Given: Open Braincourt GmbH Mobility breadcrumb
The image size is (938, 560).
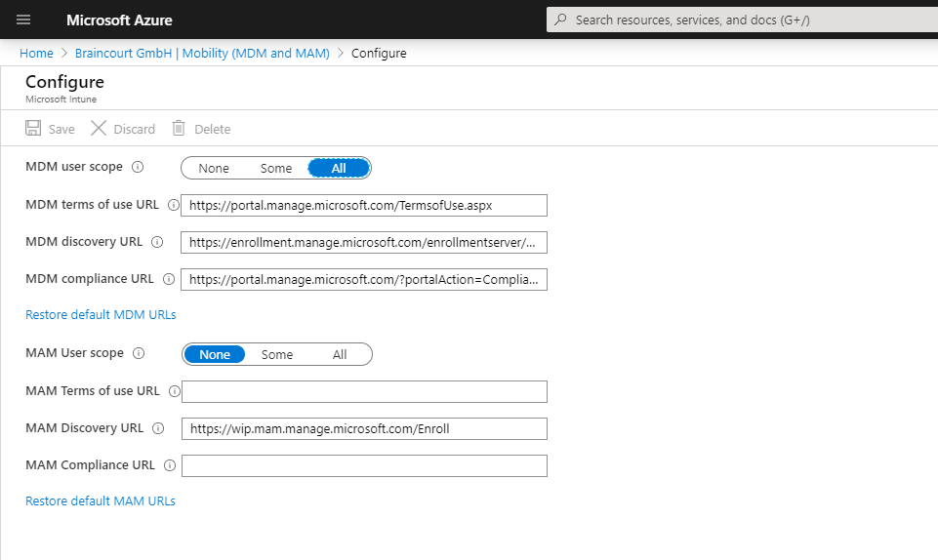Looking at the screenshot, I should [x=202, y=54].
